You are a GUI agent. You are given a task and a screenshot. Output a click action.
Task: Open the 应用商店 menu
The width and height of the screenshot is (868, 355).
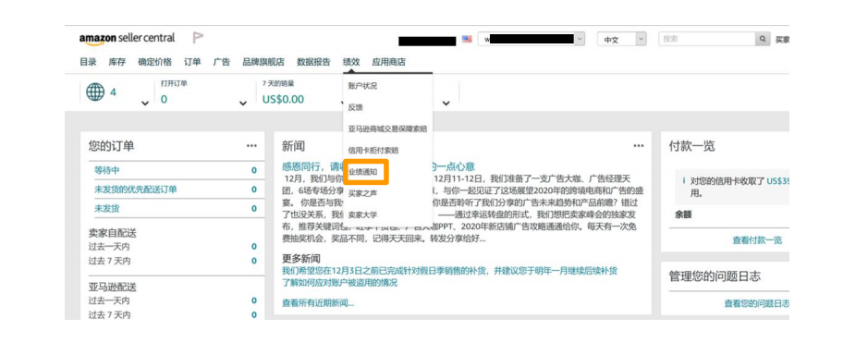tap(388, 62)
